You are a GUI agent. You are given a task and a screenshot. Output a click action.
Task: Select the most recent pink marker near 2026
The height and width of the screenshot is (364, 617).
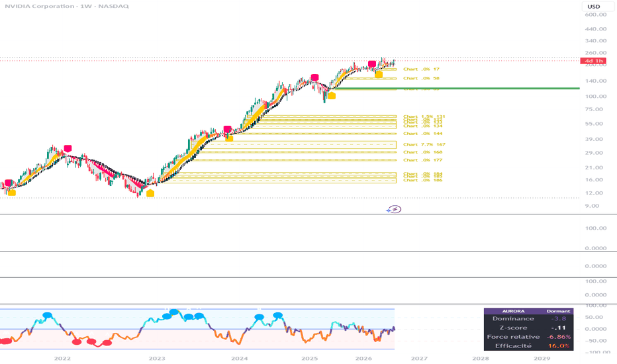click(372, 64)
